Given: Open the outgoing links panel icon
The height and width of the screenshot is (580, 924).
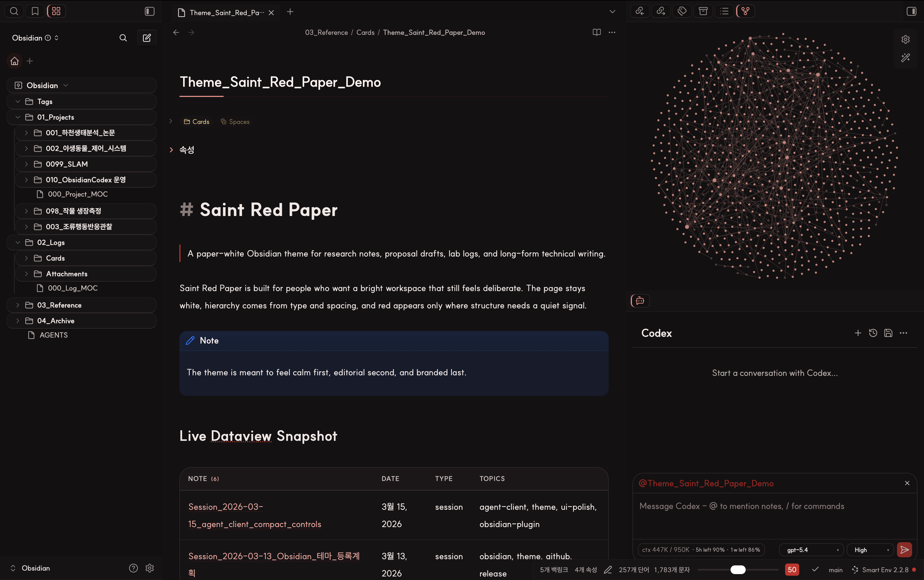Looking at the screenshot, I should coord(661,11).
